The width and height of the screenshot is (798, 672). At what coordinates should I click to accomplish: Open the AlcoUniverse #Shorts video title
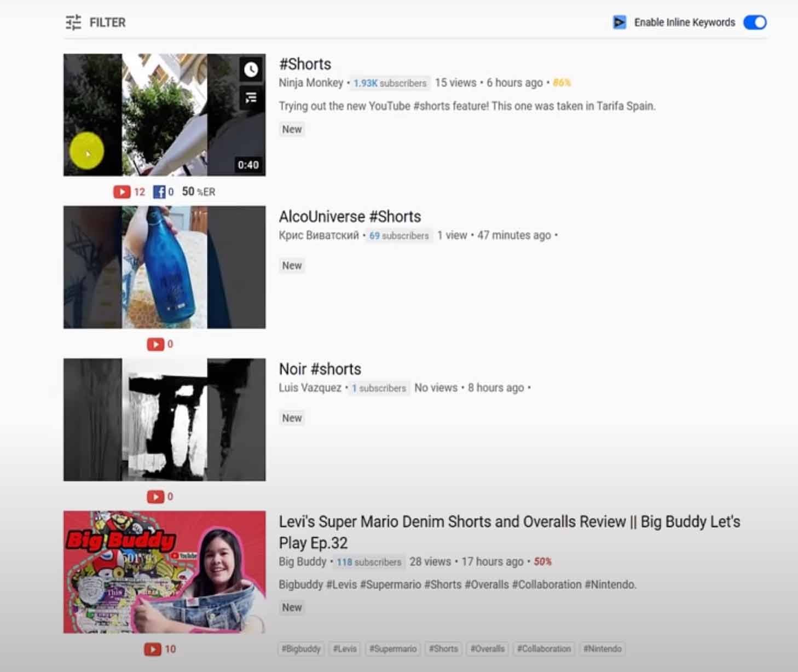tap(350, 217)
